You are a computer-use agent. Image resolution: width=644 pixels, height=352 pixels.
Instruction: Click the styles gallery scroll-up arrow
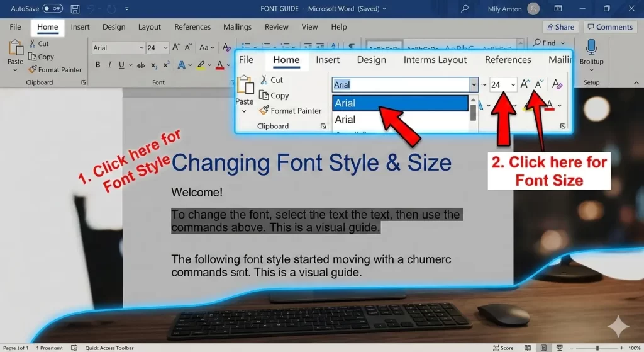[520, 42]
